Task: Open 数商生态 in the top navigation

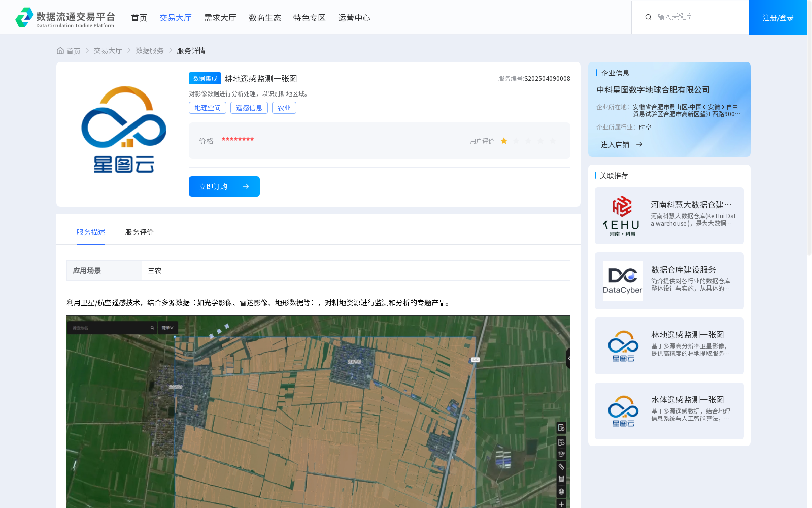Action: tap(265, 18)
